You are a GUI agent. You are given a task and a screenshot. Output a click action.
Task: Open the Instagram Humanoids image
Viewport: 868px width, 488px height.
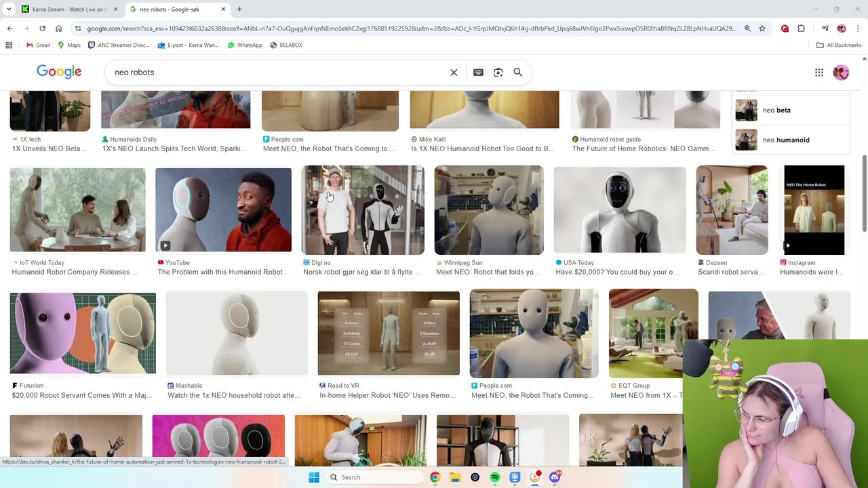point(814,210)
